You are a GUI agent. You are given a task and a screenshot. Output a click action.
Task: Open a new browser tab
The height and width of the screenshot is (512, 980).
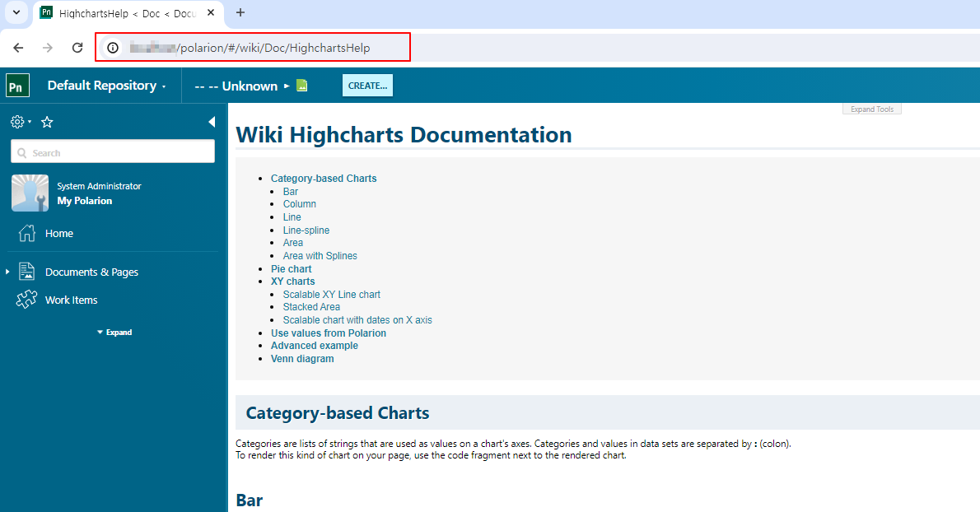click(239, 13)
